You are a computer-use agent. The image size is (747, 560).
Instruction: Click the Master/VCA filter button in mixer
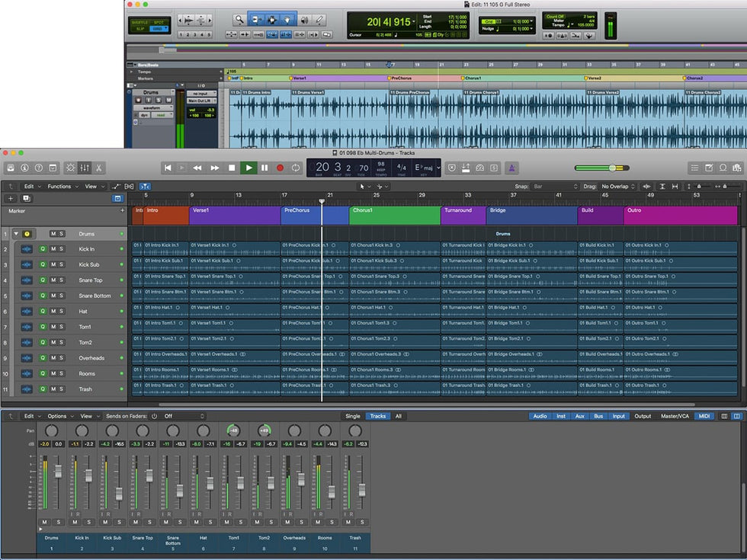point(675,416)
